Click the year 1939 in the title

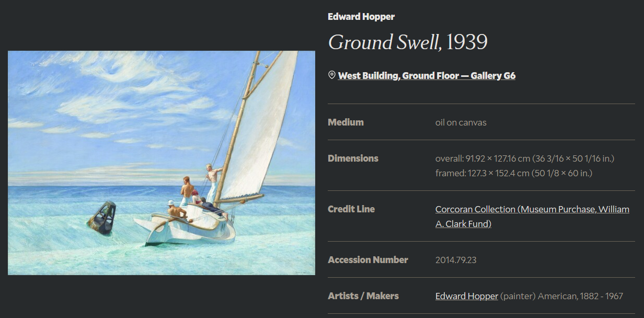point(467,42)
